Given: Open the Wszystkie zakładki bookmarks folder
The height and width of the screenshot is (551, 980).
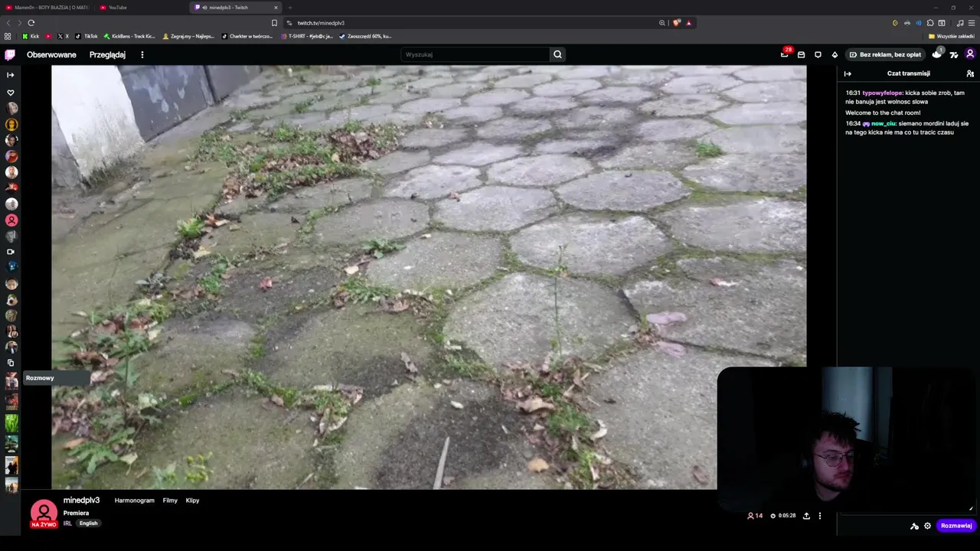Looking at the screenshot, I should (x=952, y=36).
